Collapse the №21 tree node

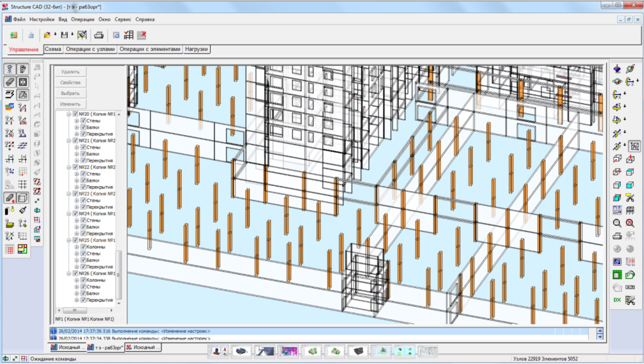(x=69, y=141)
